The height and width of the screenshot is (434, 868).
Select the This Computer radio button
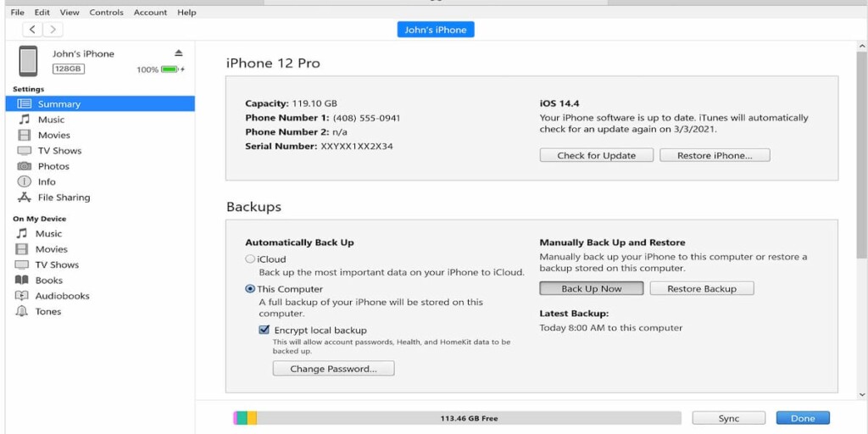click(250, 289)
